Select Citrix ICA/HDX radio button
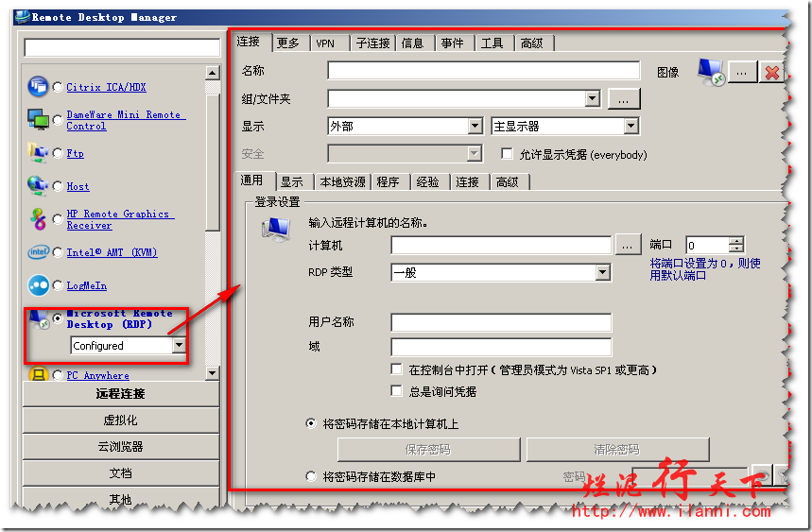Screen dimensions: 812x532 click(58, 86)
